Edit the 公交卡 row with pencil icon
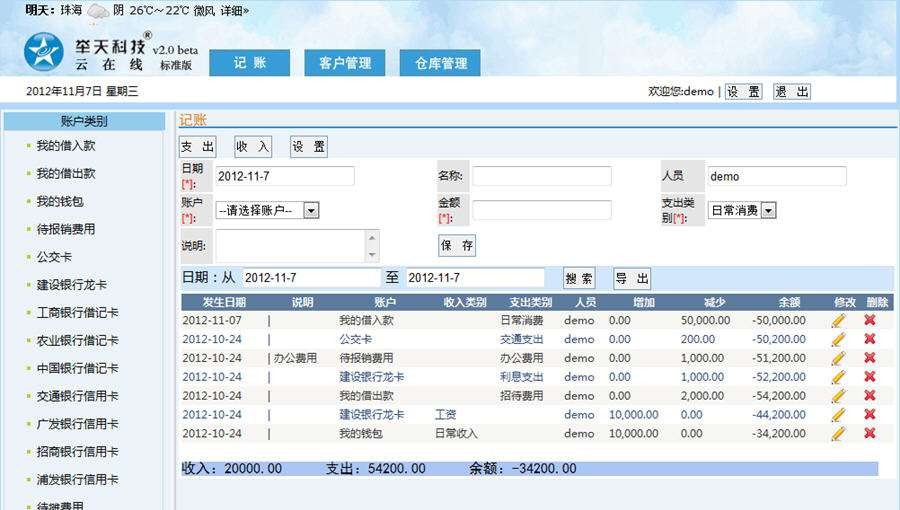The height and width of the screenshot is (510, 900). click(x=838, y=340)
